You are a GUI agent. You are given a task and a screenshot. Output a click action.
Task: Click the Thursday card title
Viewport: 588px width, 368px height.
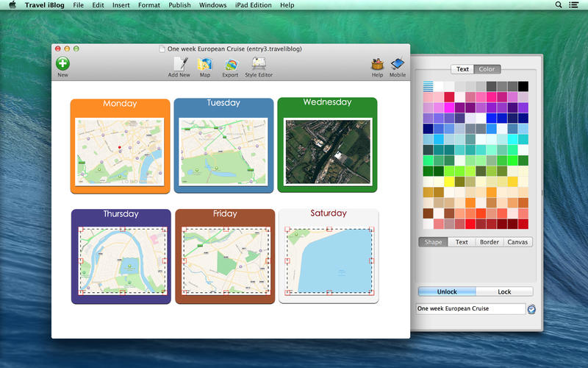coord(121,214)
